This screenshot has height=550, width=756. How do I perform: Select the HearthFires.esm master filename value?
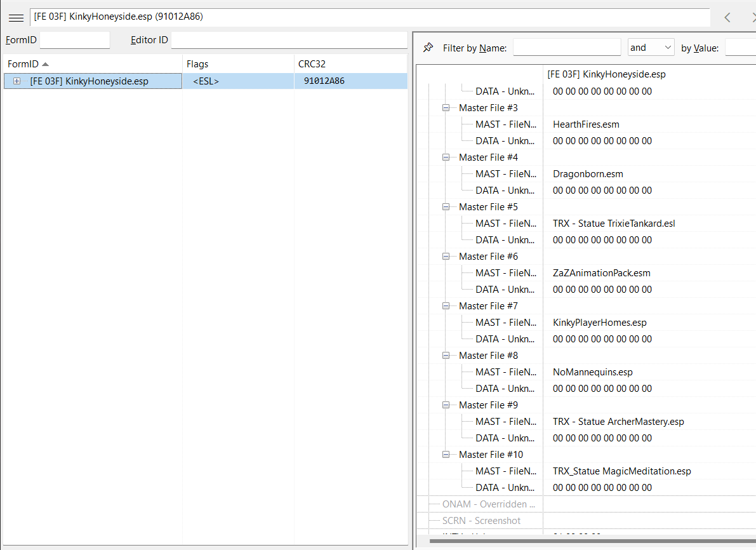point(586,124)
